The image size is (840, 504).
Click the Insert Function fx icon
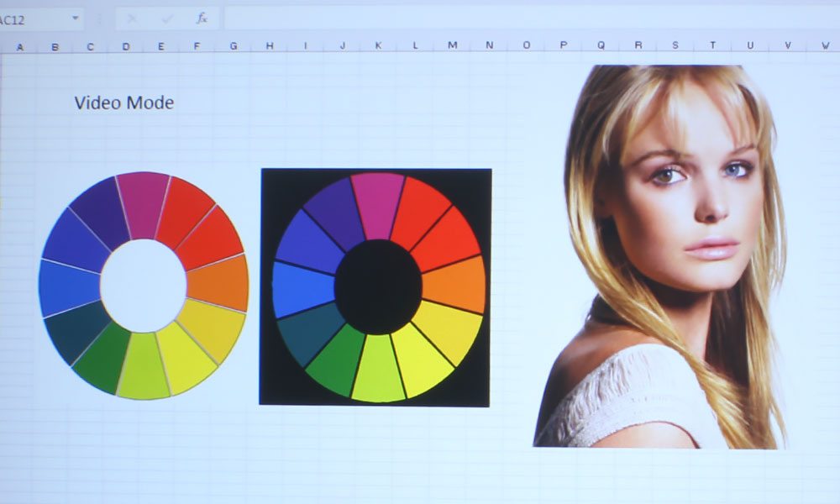coord(202,18)
